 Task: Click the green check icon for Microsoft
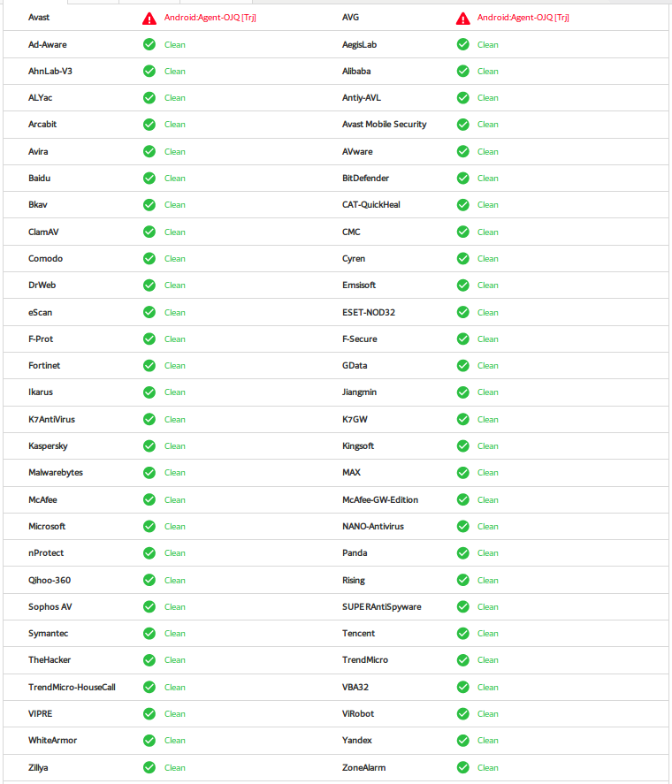click(149, 527)
